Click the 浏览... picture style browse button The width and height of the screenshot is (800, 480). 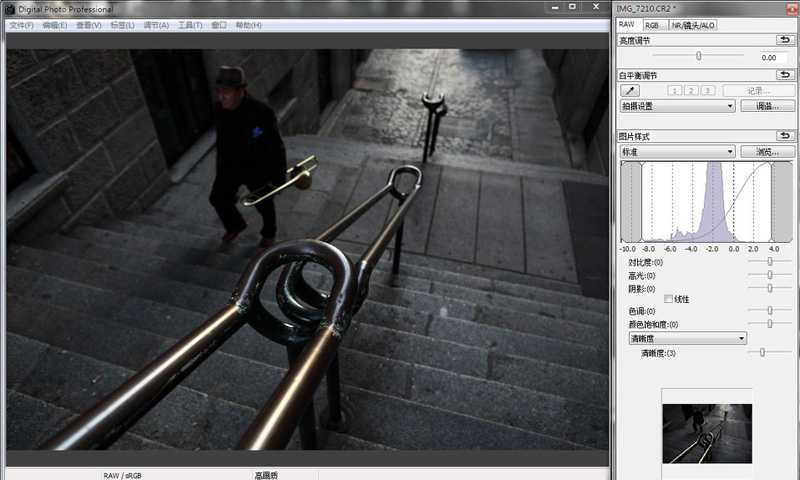point(767,152)
